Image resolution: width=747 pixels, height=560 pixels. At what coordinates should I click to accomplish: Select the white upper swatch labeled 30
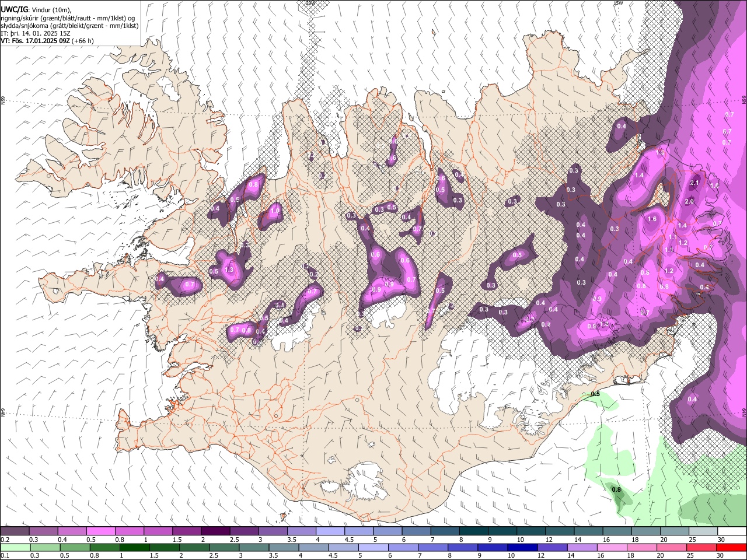click(731, 531)
